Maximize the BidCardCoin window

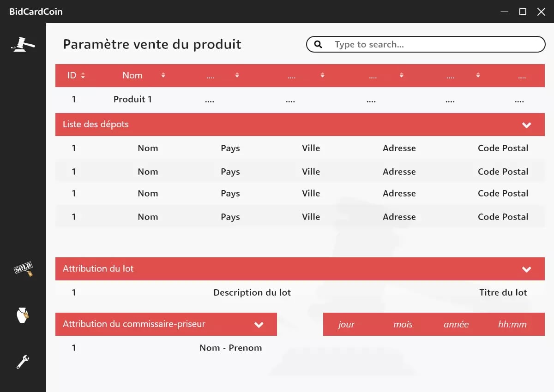[523, 12]
